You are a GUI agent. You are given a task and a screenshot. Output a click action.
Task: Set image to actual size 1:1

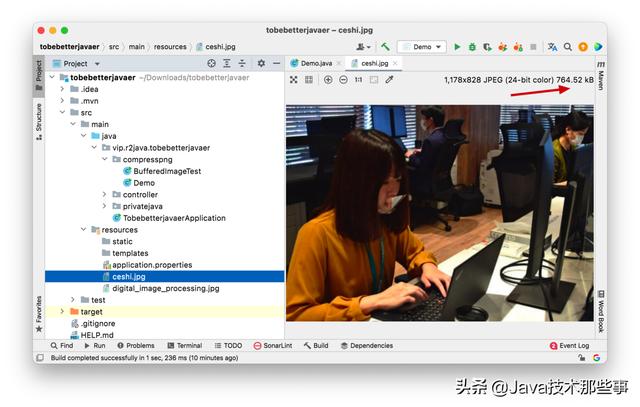coord(358,80)
